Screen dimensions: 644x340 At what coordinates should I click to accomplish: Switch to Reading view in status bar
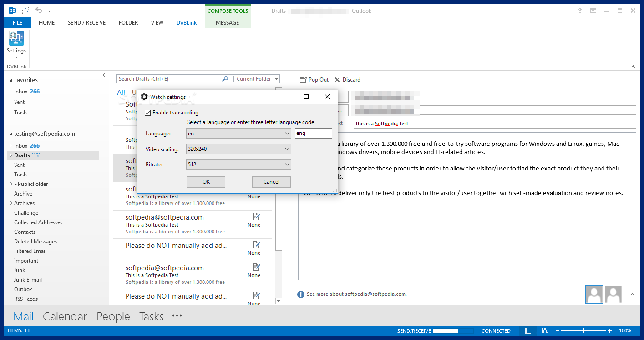545,331
